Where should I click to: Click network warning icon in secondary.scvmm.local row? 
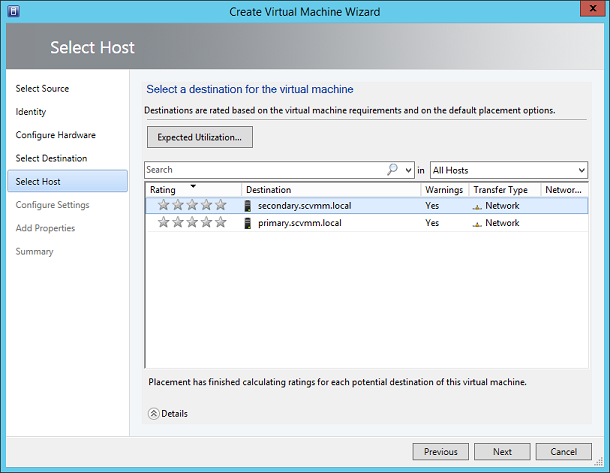click(477, 207)
